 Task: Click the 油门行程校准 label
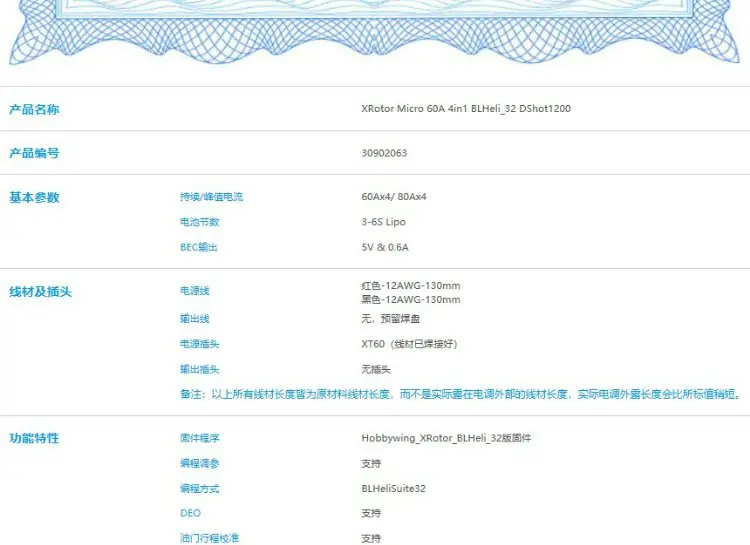[209, 538]
